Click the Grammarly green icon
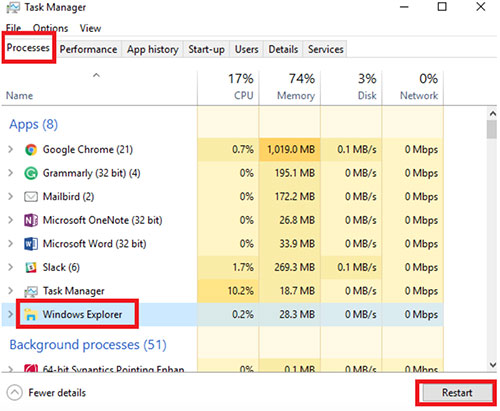 tap(31, 173)
